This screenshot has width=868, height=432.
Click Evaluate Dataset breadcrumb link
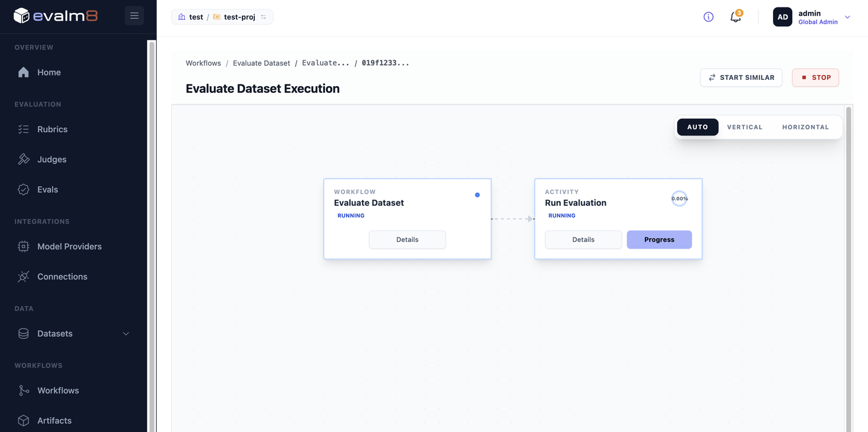pyautogui.click(x=262, y=63)
